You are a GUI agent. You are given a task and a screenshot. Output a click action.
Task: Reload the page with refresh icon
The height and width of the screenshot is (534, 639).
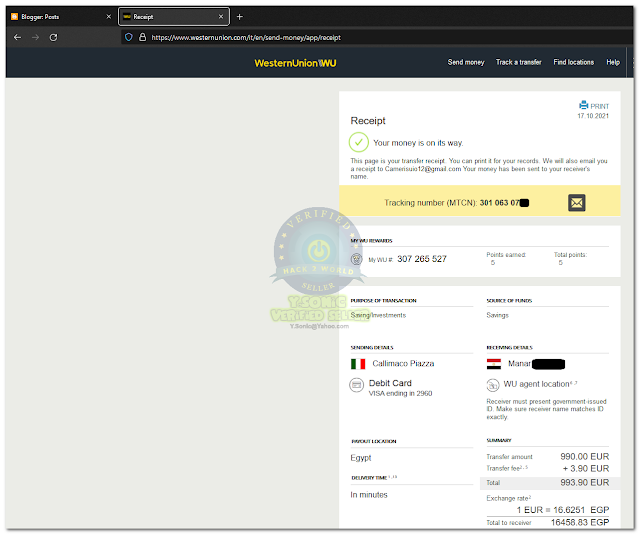coord(53,38)
